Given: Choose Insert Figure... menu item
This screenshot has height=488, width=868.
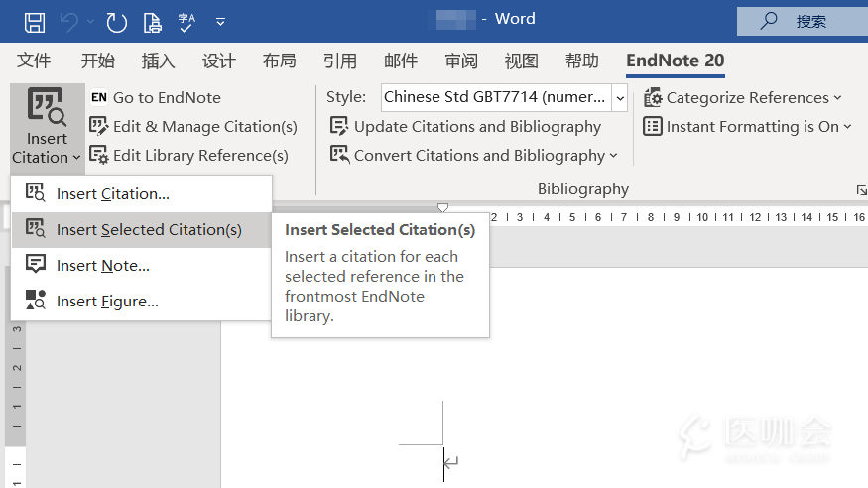Looking at the screenshot, I should [142, 301].
